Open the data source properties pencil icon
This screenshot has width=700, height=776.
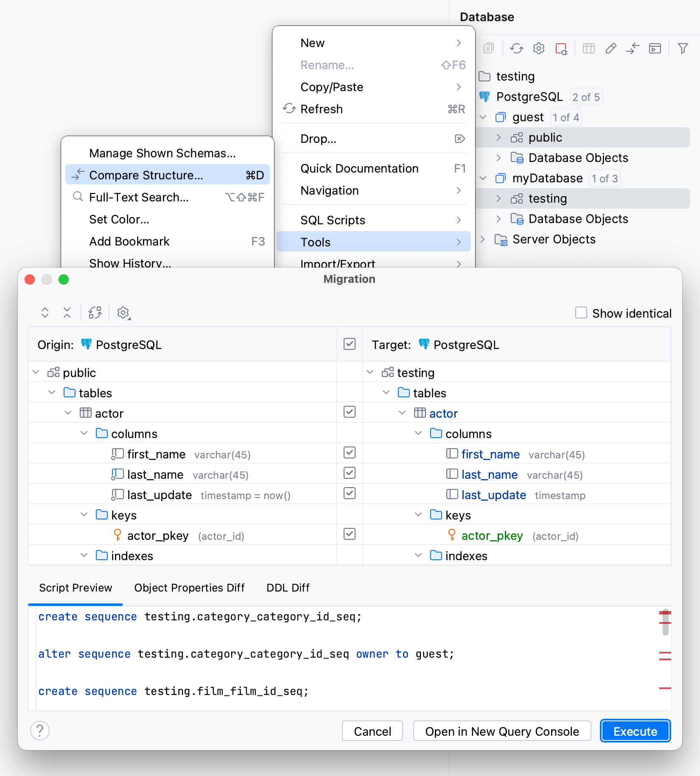click(x=611, y=48)
